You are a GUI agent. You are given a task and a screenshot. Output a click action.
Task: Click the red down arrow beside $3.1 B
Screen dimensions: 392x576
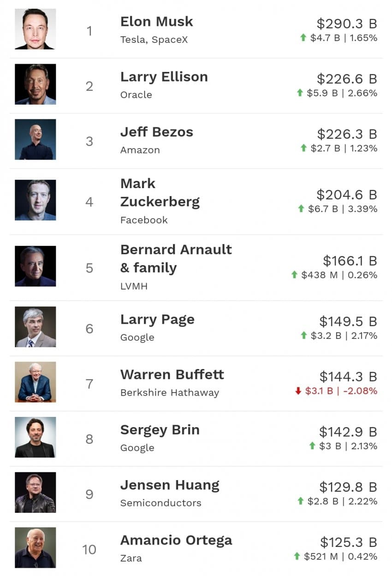298,391
